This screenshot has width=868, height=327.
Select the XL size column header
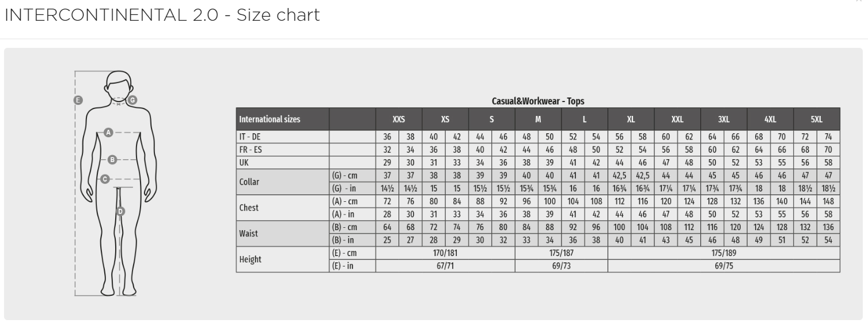click(x=631, y=119)
